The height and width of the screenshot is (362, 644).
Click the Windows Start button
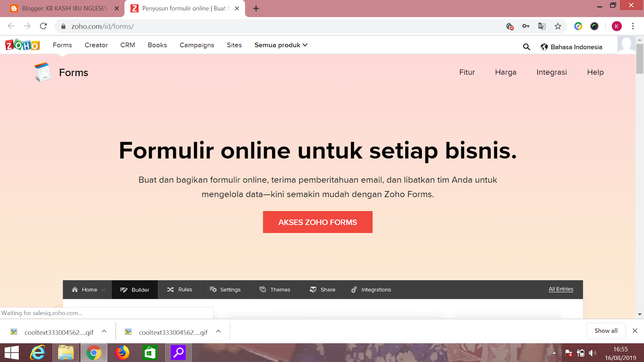pos(12,353)
